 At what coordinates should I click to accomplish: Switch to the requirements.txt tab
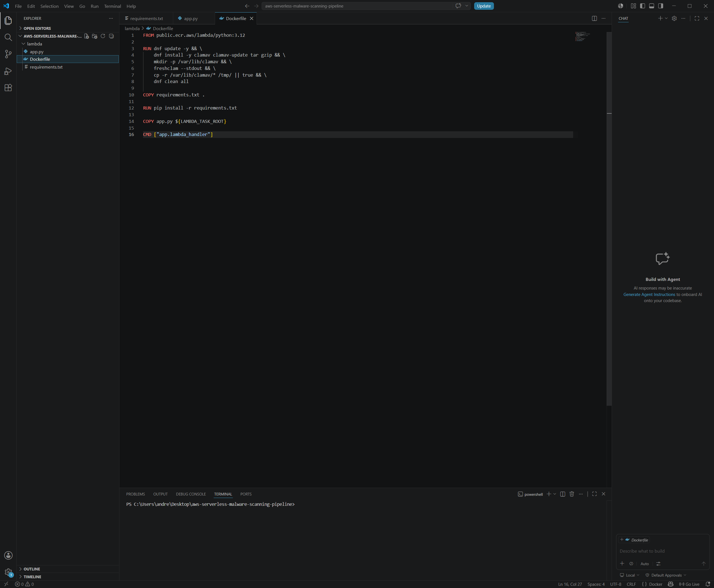point(146,19)
